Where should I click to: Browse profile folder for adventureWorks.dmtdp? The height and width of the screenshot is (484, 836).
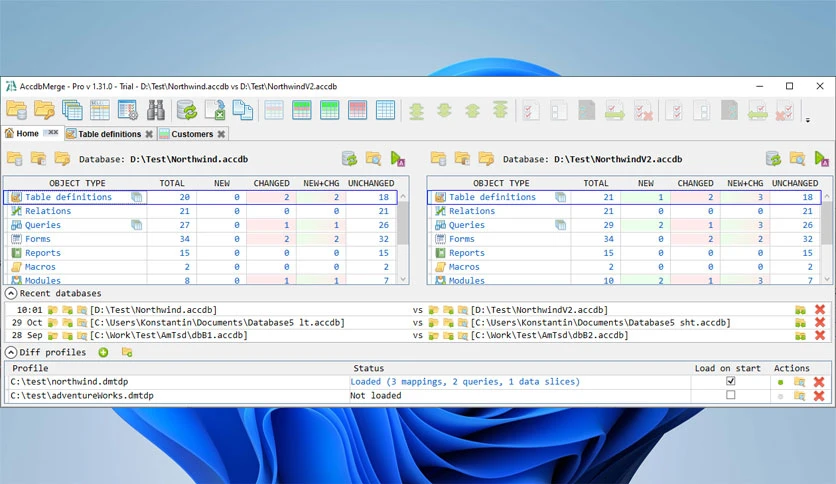click(799, 396)
